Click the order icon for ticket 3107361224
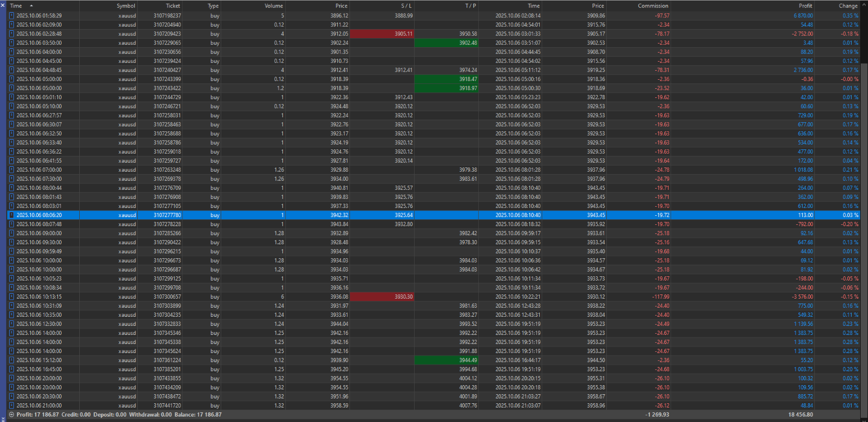This screenshot has height=422, width=868. pos(11,360)
